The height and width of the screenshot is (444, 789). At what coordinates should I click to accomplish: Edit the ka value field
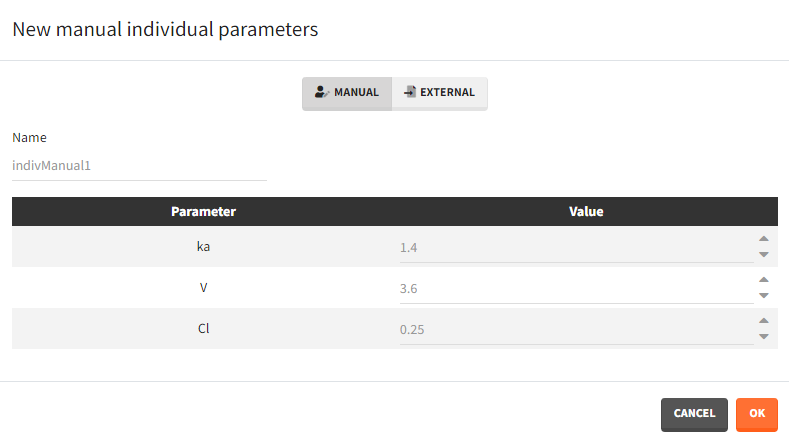575,247
